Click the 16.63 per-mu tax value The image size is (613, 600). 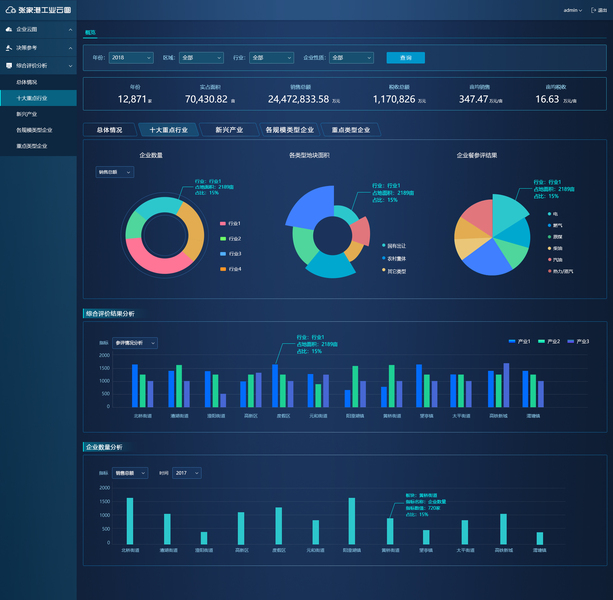click(x=547, y=99)
